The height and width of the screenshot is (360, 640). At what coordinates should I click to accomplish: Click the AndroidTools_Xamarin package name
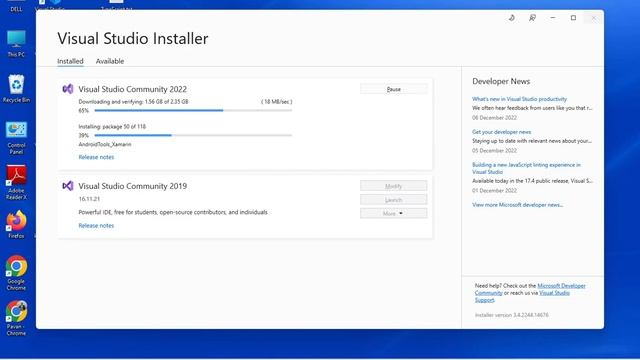[105, 144]
